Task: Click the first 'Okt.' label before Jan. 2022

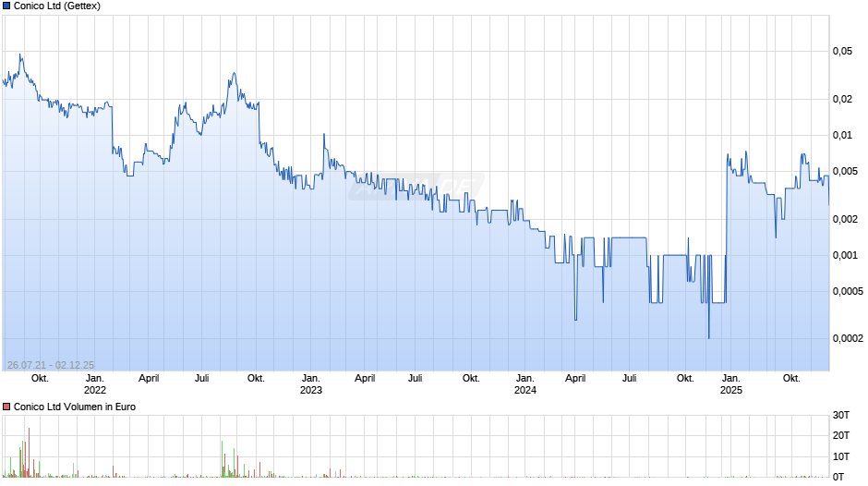Action: click(40, 379)
